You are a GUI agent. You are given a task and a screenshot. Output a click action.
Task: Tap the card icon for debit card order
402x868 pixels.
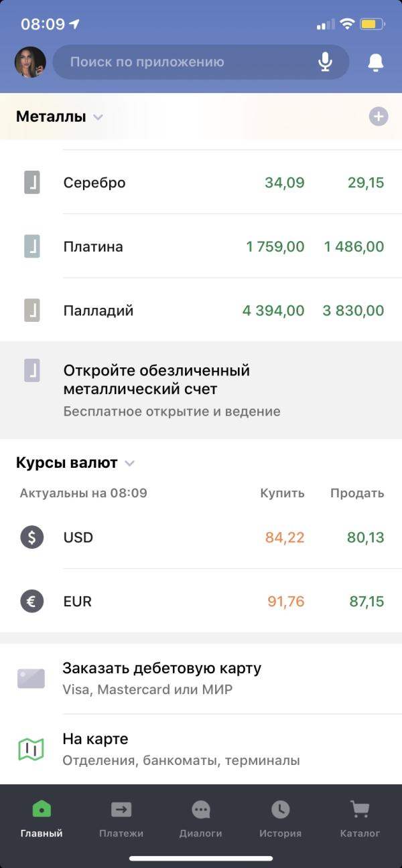[31, 679]
